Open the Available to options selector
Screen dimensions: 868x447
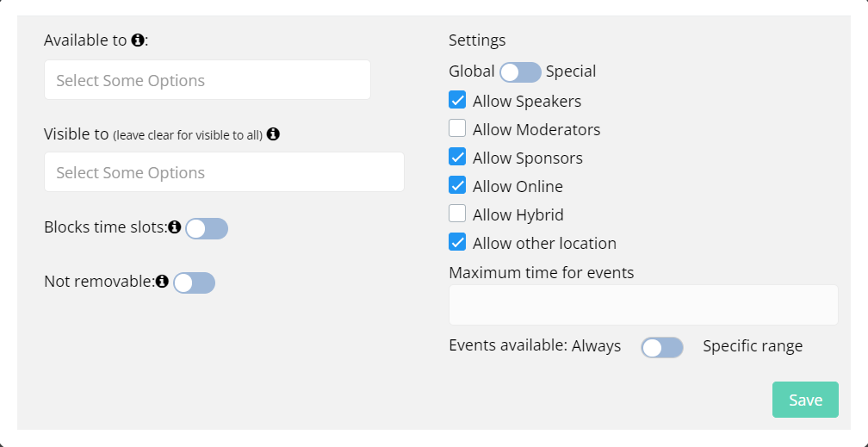[208, 80]
